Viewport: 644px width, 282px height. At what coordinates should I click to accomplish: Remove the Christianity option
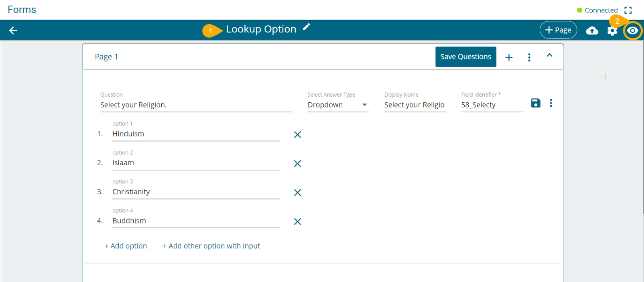(297, 193)
